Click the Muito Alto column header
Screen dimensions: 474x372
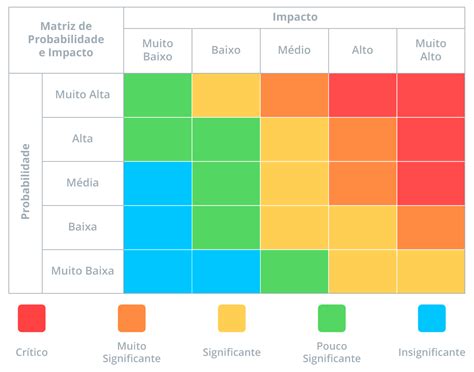431,50
